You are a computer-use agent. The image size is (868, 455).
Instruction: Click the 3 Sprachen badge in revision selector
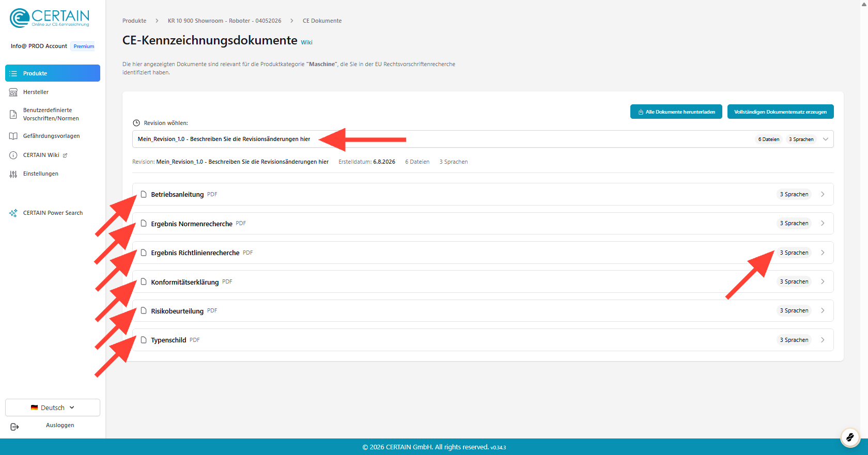pos(801,139)
